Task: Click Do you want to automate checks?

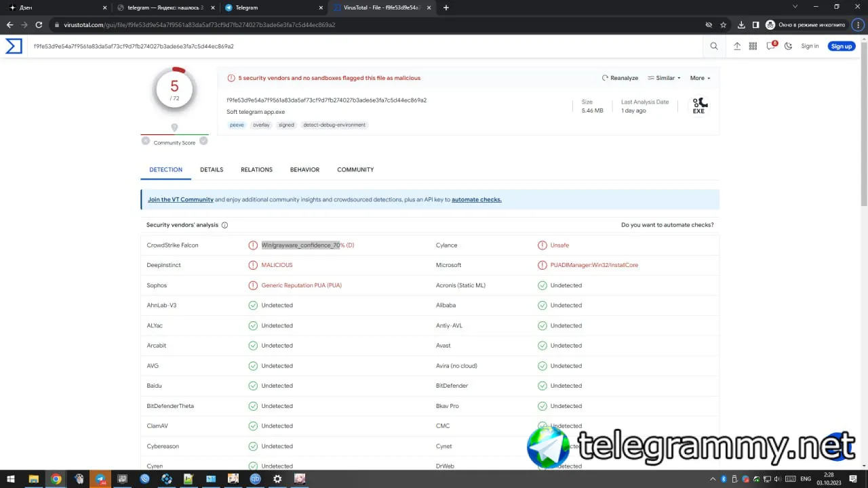Action: coord(667,225)
